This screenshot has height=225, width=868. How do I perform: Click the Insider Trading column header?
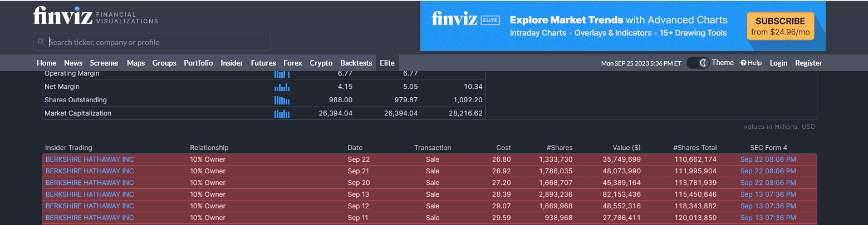pyautogui.click(x=68, y=148)
